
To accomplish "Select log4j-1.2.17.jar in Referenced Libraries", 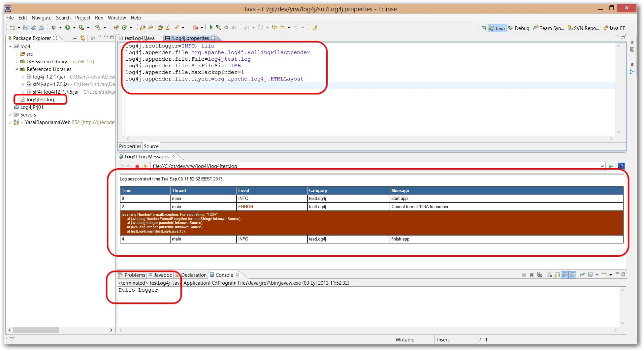I will (x=49, y=77).
